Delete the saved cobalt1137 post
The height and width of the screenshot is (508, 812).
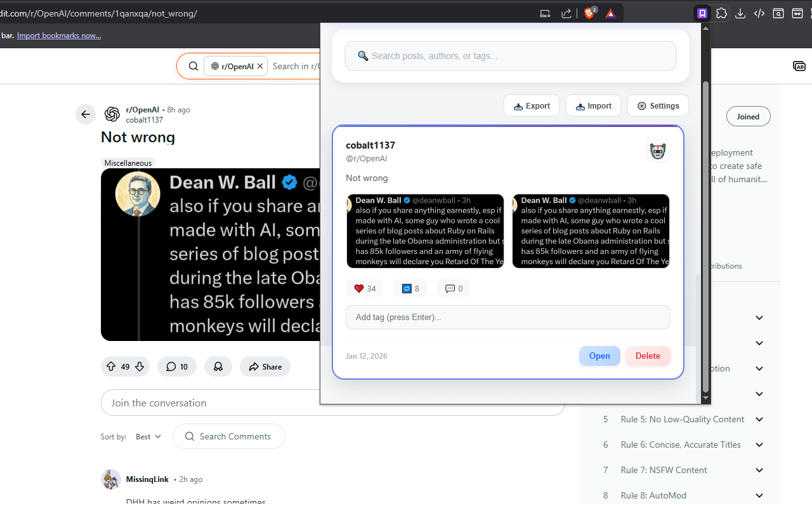click(648, 356)
